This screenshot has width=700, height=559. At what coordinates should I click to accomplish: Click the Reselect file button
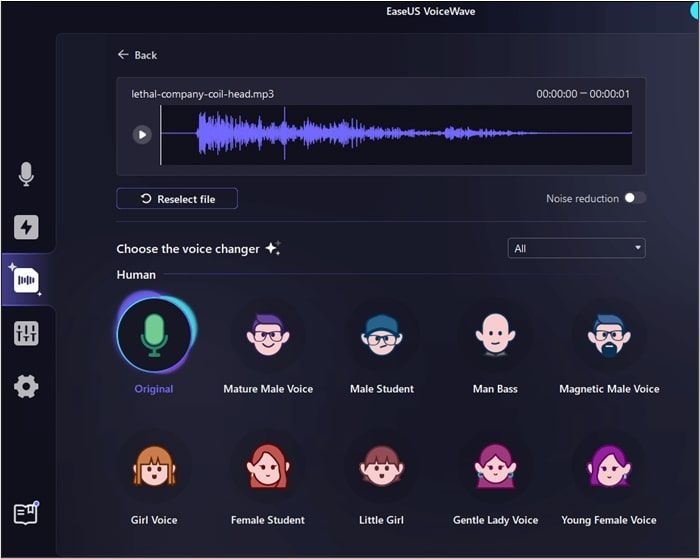(x=177, y=199)
